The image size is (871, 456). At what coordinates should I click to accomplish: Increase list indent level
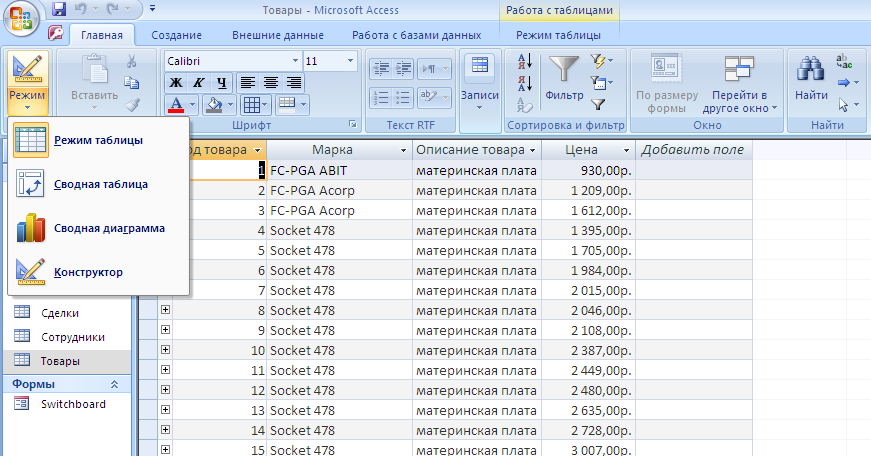coord(403,69)
